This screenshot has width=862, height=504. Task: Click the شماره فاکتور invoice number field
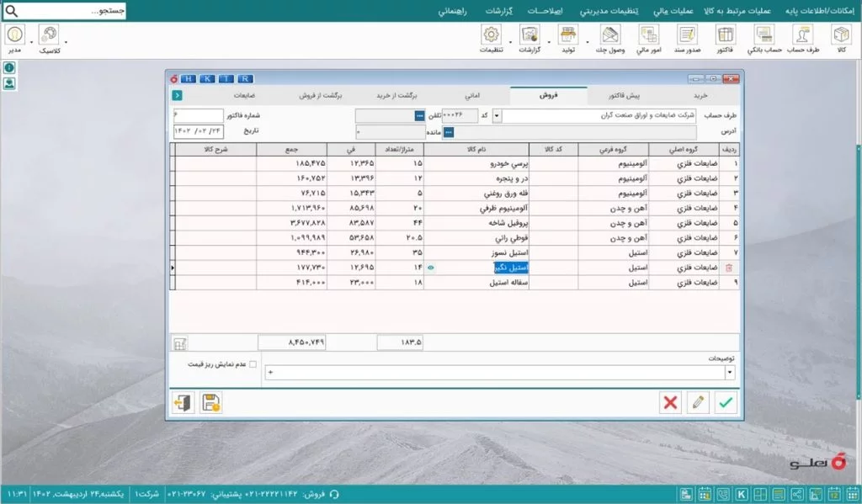click(x=199, y=115)
